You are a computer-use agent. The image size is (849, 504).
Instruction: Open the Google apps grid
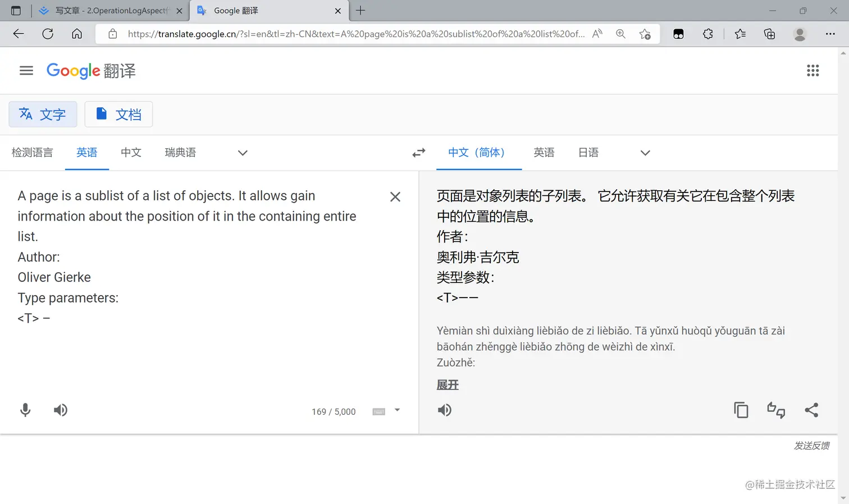click(x=813, y=71)
